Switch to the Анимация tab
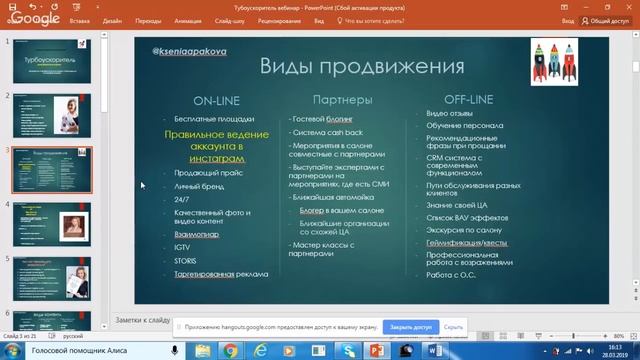The height and width of the screenshot is (360, 640). tap(188, 21)
